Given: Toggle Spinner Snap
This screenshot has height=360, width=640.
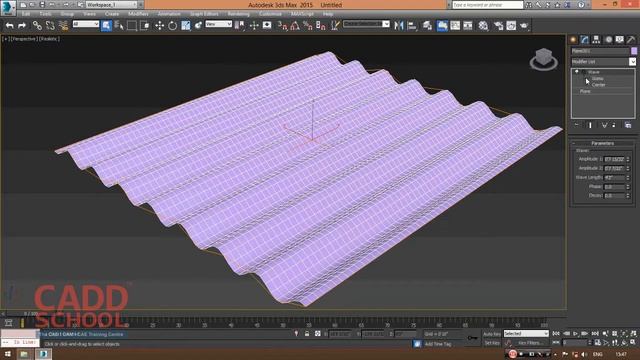Looking at the screenshot, I should click(321, 25).
